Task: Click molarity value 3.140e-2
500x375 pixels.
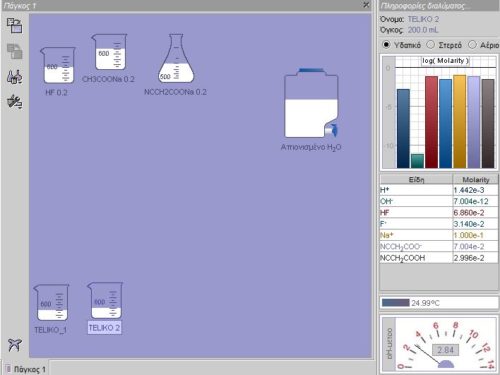Action: 469,224
